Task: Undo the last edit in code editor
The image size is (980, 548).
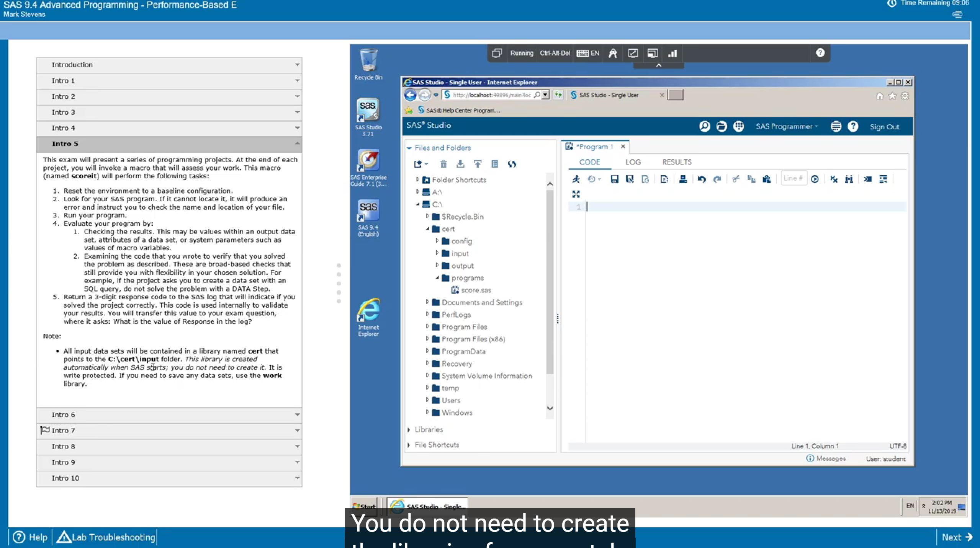Action: [x=702, y=179]
